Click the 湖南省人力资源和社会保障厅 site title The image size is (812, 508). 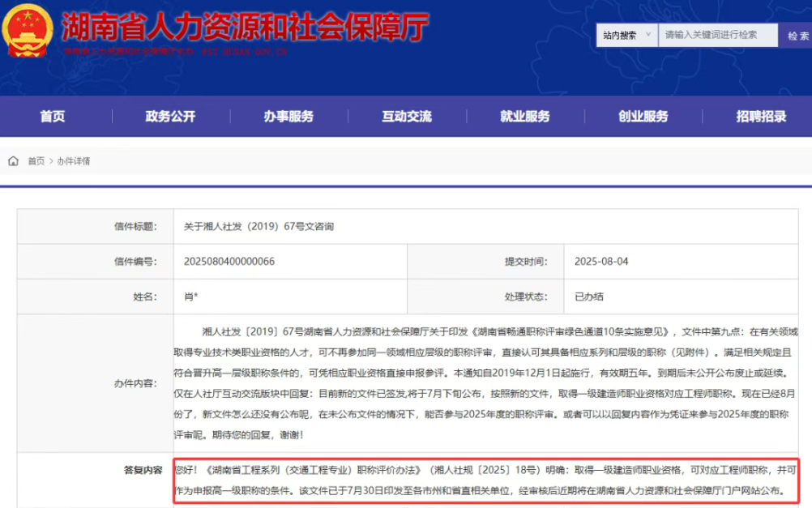click(245, 28)
